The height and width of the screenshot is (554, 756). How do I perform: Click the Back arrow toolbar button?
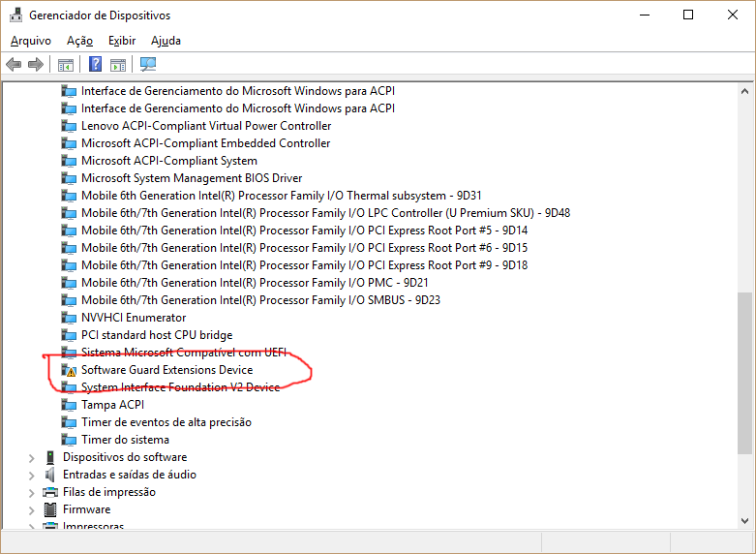(14, 65)
